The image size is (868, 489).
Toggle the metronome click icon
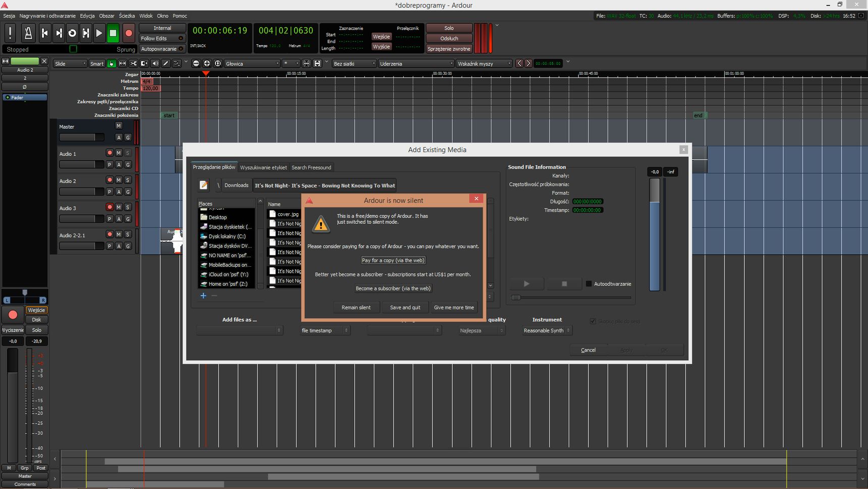[x=28, y=33]
